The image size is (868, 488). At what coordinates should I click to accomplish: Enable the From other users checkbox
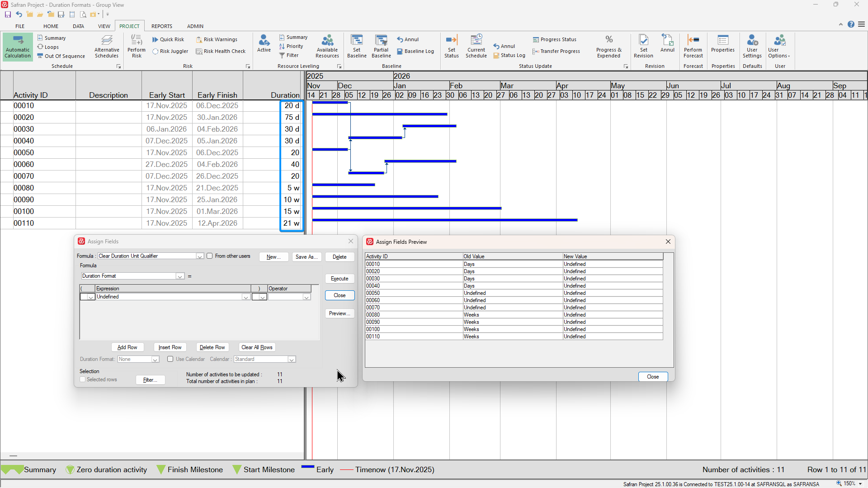click(x=210, y=256)
